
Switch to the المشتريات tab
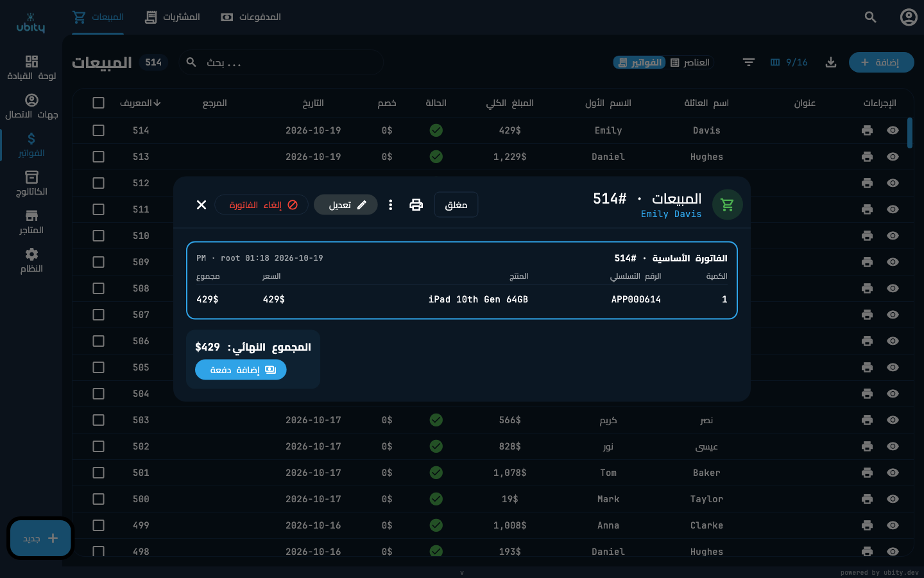(173, 17)
